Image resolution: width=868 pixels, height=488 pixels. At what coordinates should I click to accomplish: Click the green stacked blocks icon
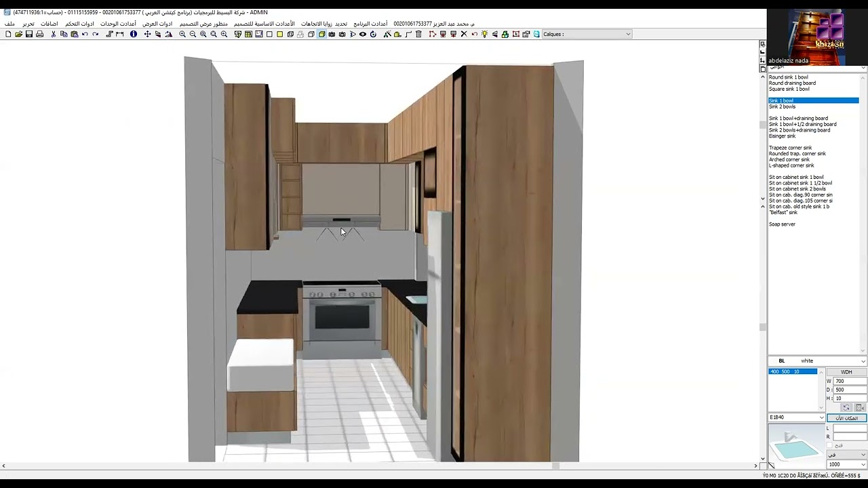pyautogui.click(x=505, y=34)
